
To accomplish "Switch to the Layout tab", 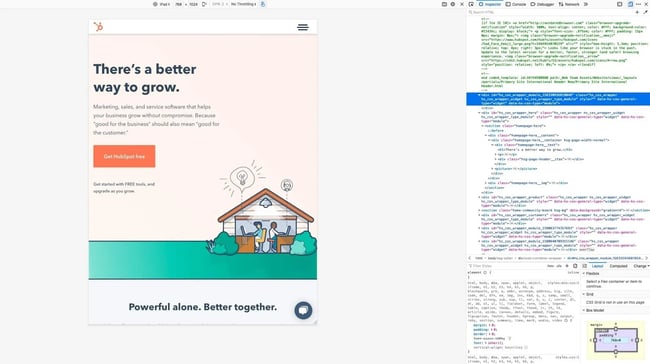I will [597, 266].
